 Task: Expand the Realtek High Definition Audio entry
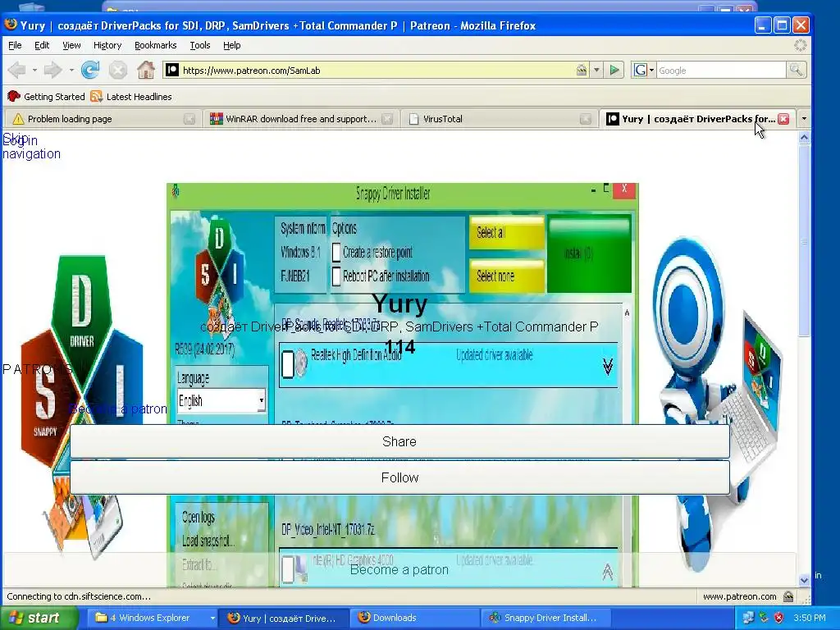(x=607, y=366)
